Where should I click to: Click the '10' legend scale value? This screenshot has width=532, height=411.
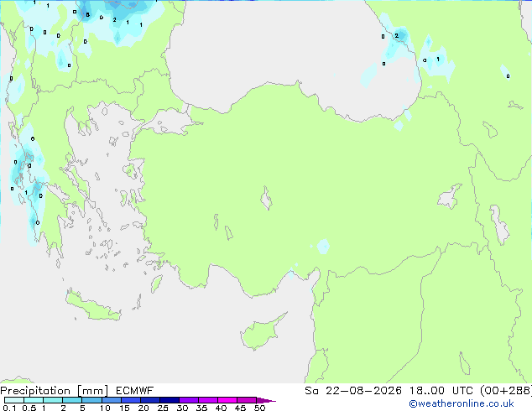105,408
